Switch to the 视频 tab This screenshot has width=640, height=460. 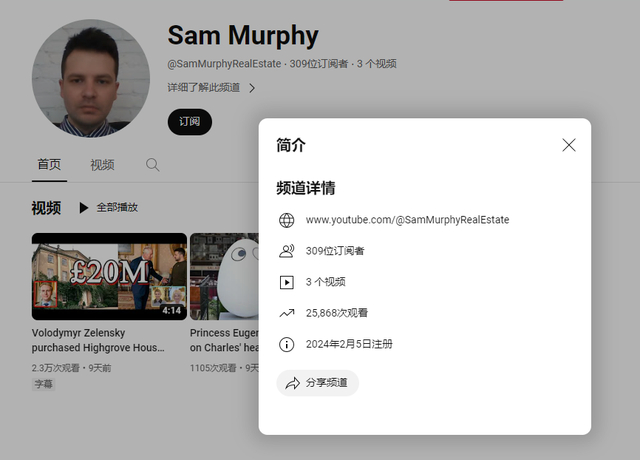coord(102,165)
